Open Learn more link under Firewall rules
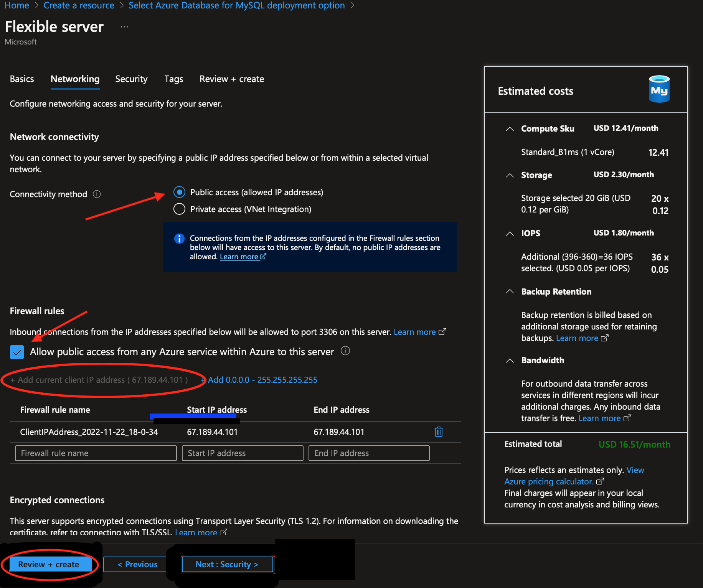Screen dimensions: 703x588 (419, 332)
